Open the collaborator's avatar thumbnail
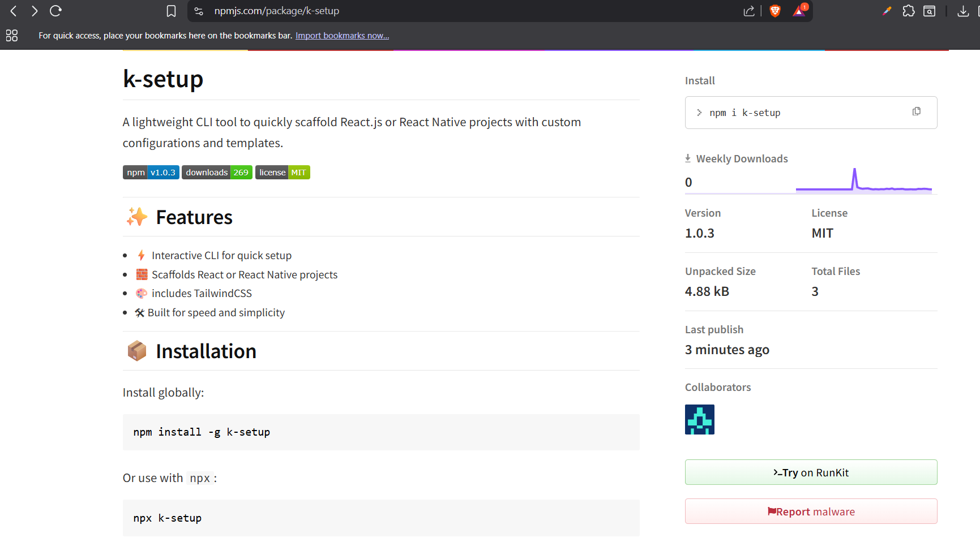Screen dimensions: 980x542 click(x=700, y=419)
